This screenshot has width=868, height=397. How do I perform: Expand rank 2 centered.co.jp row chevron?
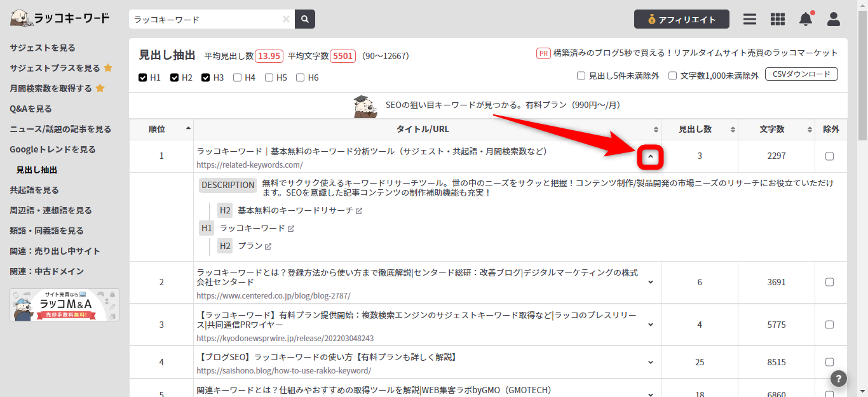click(x=651, y=282)
